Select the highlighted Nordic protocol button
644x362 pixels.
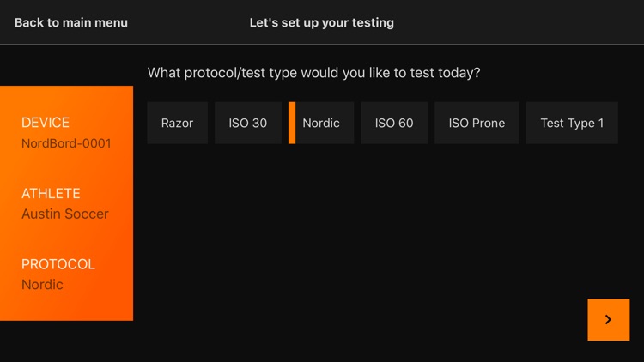[321, 123]
